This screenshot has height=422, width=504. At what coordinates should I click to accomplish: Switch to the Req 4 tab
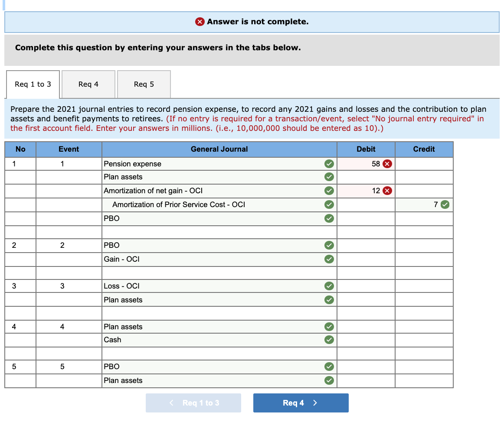point(88,84)
